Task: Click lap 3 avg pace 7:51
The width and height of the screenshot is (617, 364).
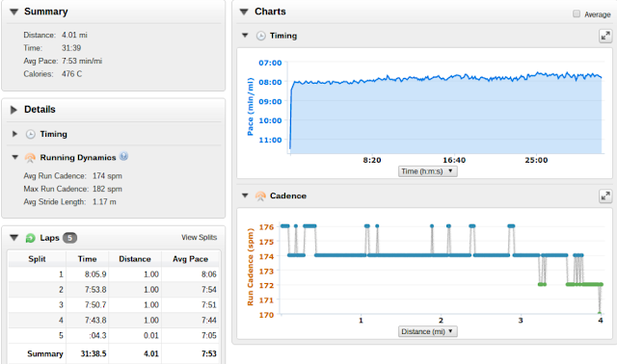Action: (x=209, y=305)
